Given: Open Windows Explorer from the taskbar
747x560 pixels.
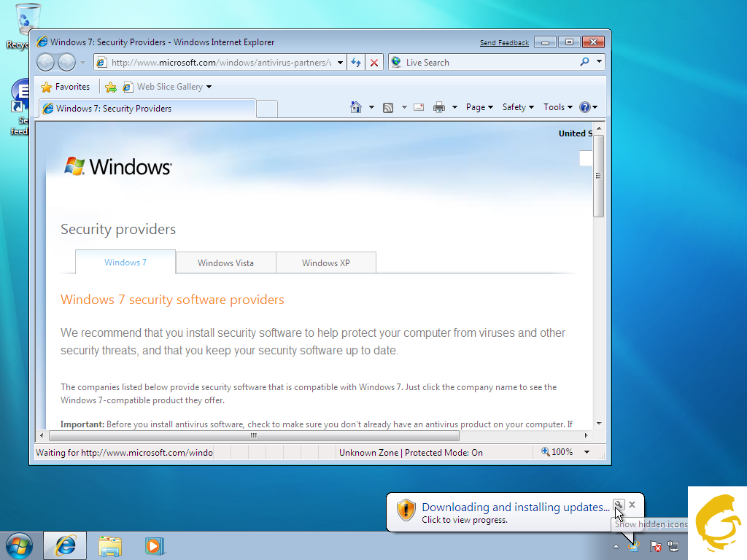Looking at the screenshot, I should coord(110,545).
